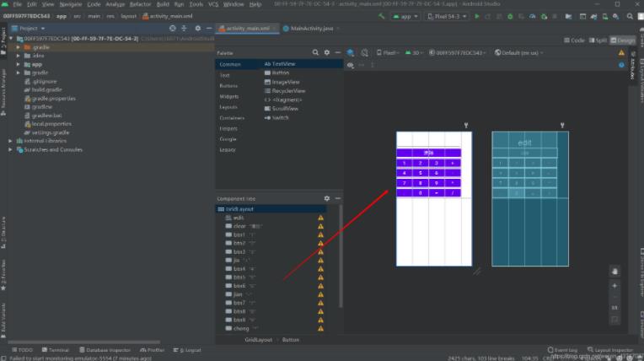Viewport: 644px width, 361px height.
Task: Switch editor to Split view mode
Action: click(x=598, y=40)
